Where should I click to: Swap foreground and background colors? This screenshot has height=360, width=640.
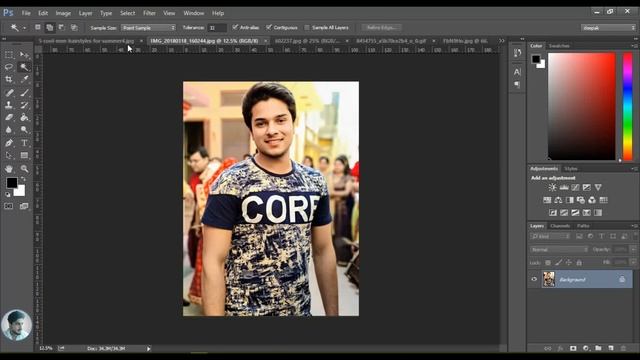click(x=24, y=179)
